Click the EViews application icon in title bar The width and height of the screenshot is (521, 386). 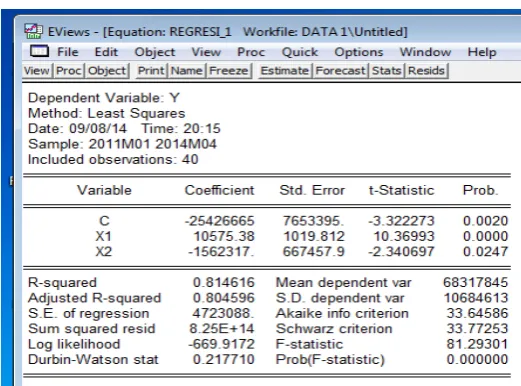(x=33, y=31)
